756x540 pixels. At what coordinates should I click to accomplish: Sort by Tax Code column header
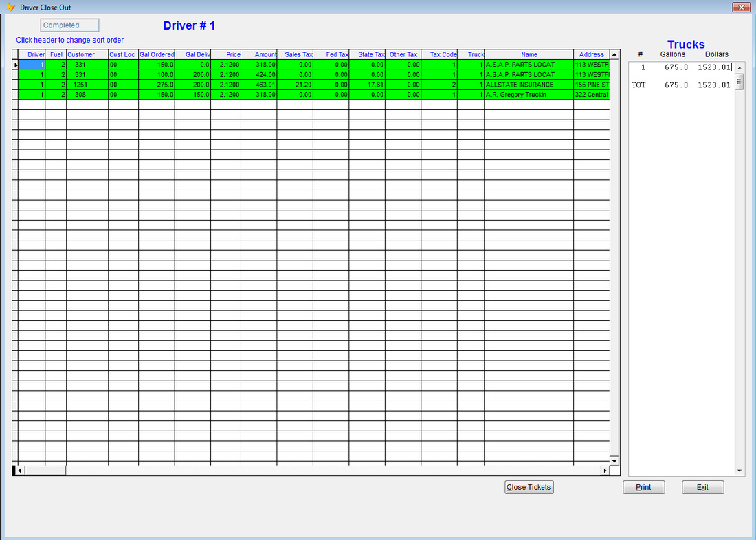click(439, 54)
